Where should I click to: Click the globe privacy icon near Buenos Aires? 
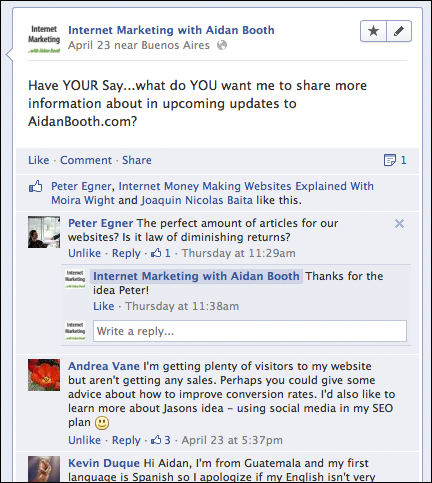point(222,45)
